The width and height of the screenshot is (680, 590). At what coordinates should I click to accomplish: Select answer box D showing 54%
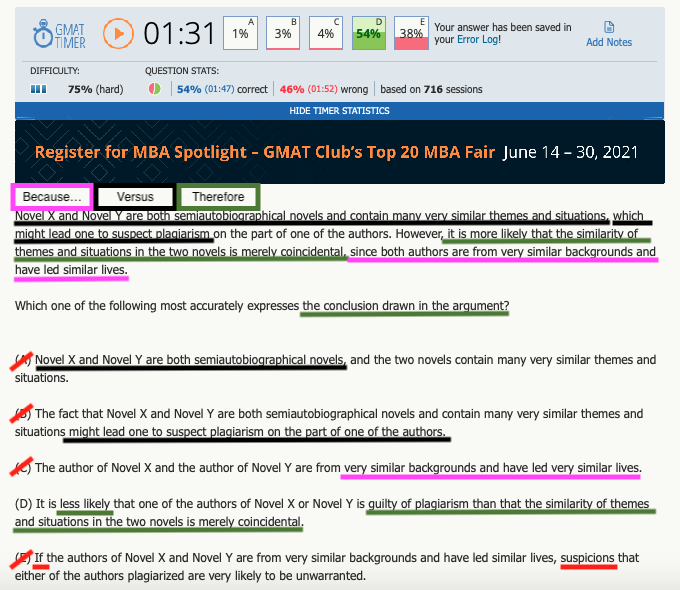tap(369, 33)
